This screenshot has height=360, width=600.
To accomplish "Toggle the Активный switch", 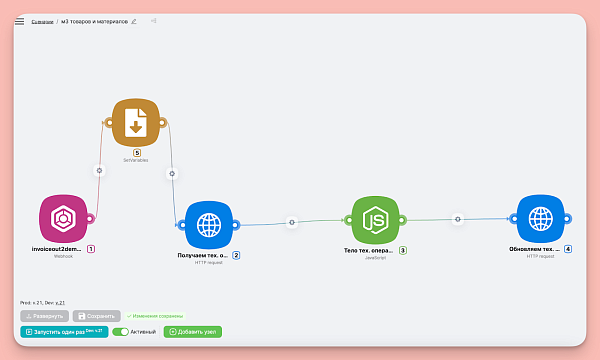I will click(x=120, y=332).
